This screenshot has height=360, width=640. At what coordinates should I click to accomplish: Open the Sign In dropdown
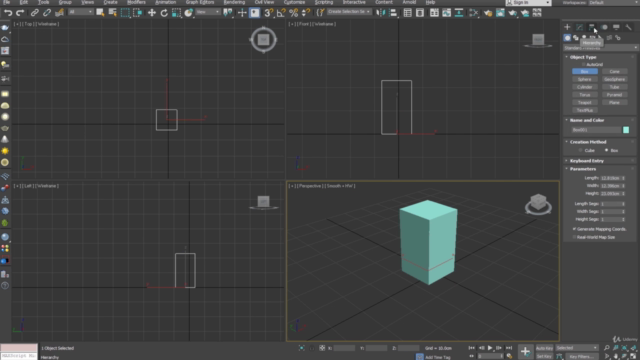[x=528, y=2]
